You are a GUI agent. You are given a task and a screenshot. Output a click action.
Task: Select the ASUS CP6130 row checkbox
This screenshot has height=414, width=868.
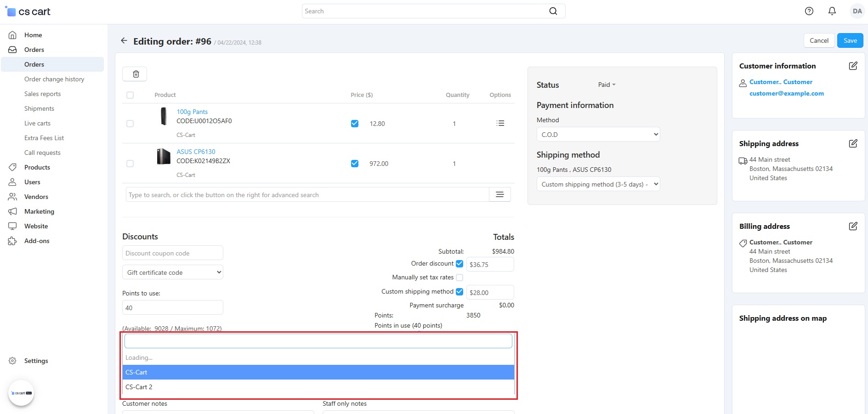[x=130, y=164]
